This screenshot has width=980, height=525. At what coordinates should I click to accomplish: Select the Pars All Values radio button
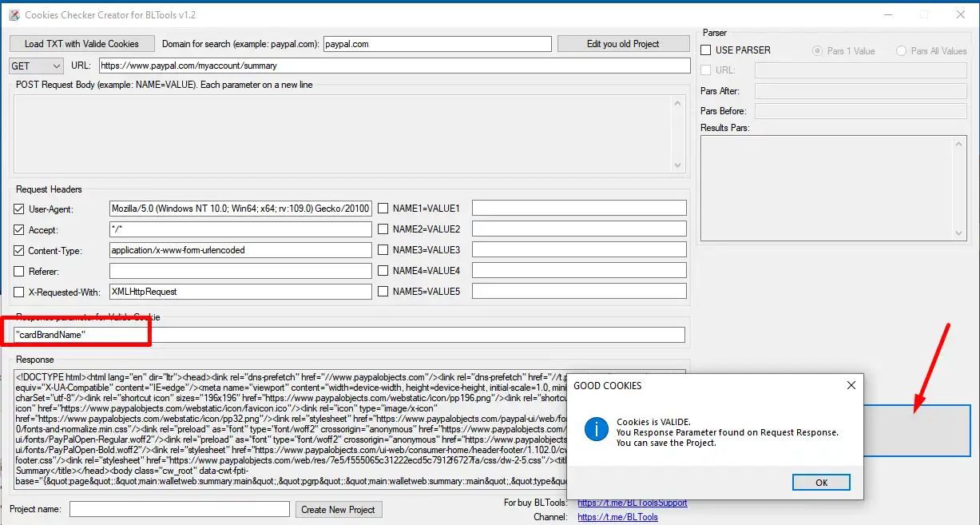(x=902, y=51)
